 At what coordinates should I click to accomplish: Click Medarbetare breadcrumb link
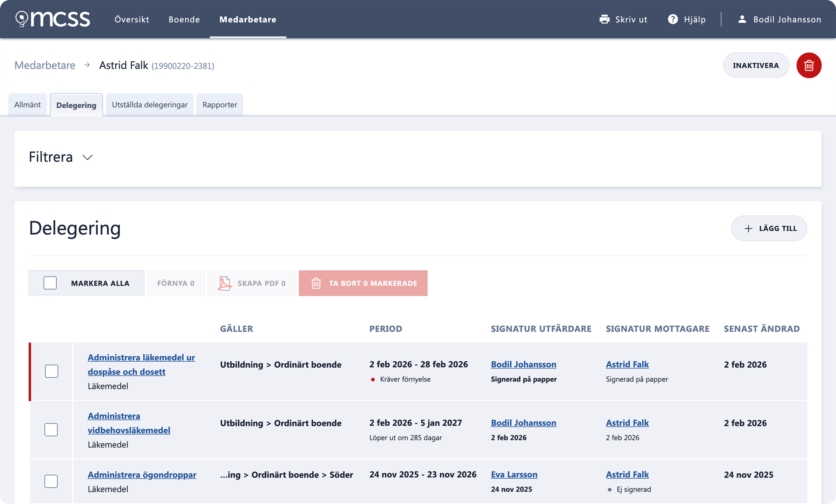tap(45, 65)
